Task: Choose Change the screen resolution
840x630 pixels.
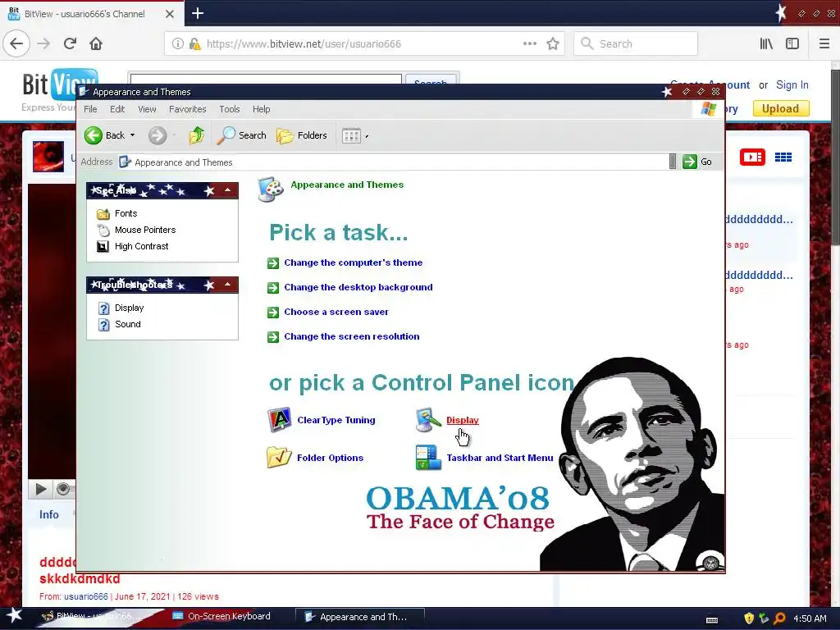Action: click(351, 336)
